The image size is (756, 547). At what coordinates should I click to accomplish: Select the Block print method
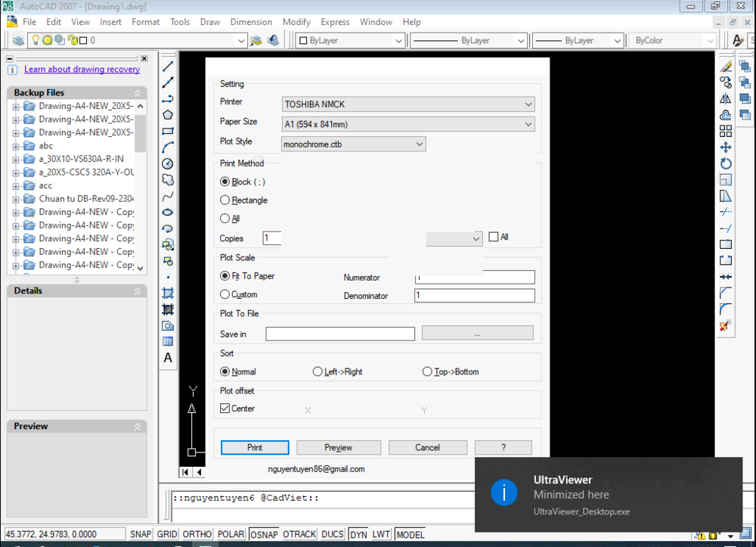pyautogui.click(x=243, y=182)
